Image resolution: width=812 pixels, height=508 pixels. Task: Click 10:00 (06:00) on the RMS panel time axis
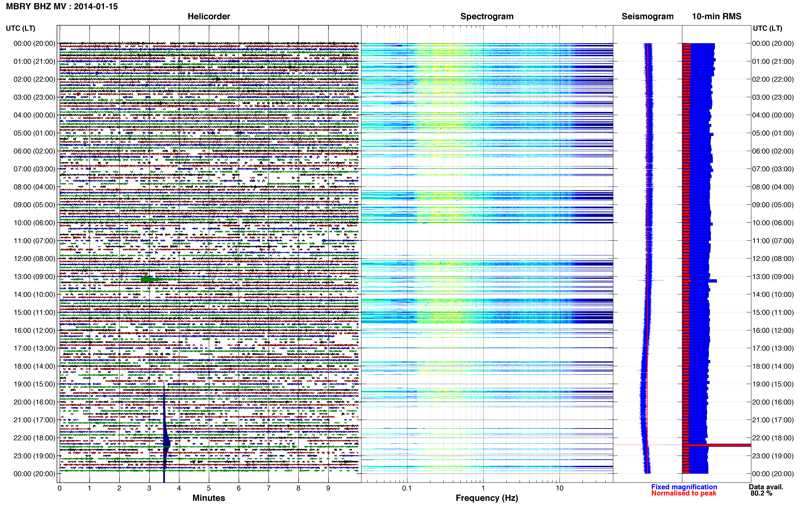pyautogui.click(x=773, y=223)
